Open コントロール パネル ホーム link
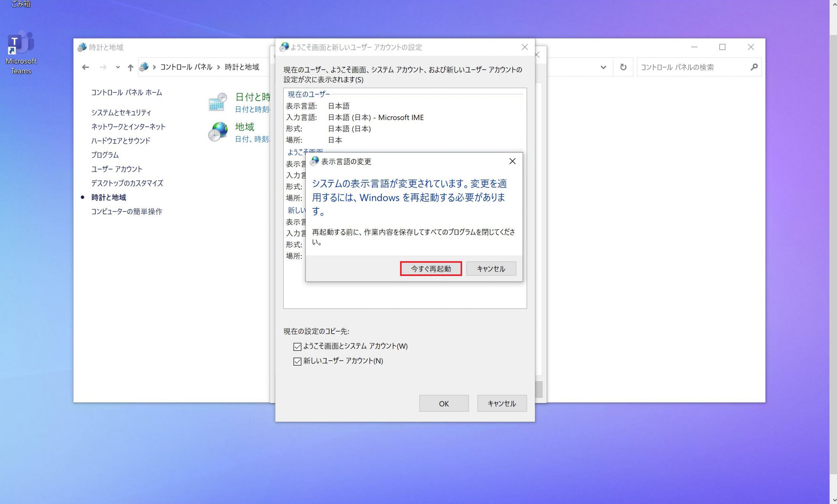 pos(126,92)
